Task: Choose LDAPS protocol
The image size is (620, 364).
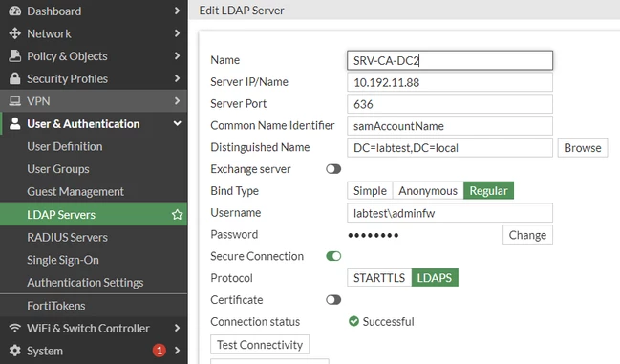Action: (x=435, y=277)
